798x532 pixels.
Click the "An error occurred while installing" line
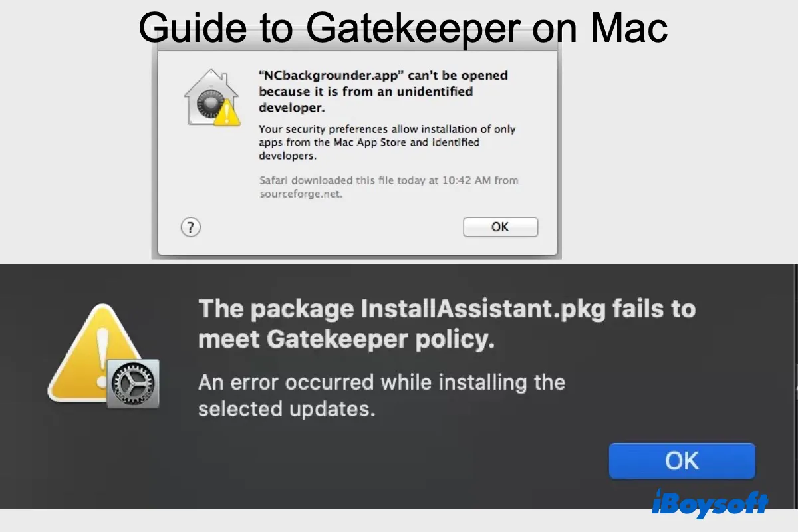[x=381, y=382]
